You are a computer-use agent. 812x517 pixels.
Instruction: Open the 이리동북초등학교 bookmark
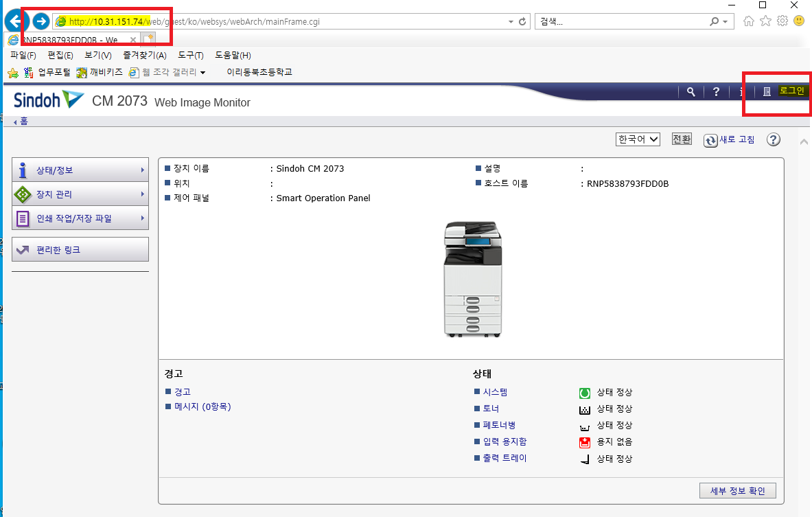[x=259, y=72]
